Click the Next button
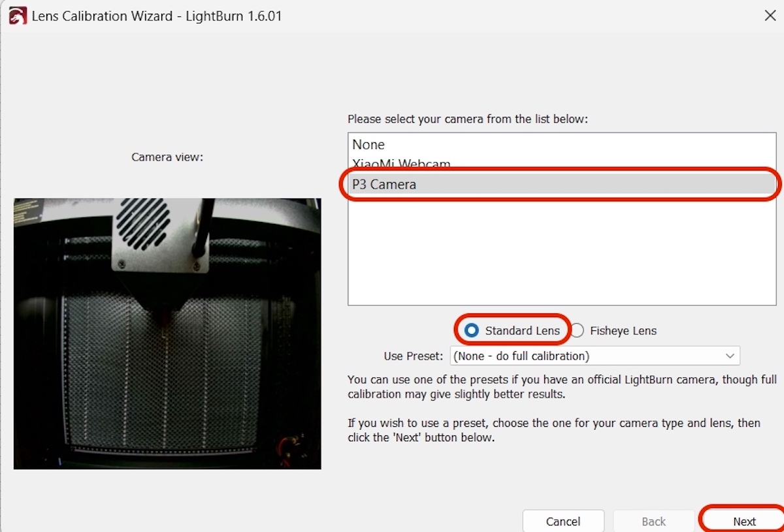 (744, 521)
